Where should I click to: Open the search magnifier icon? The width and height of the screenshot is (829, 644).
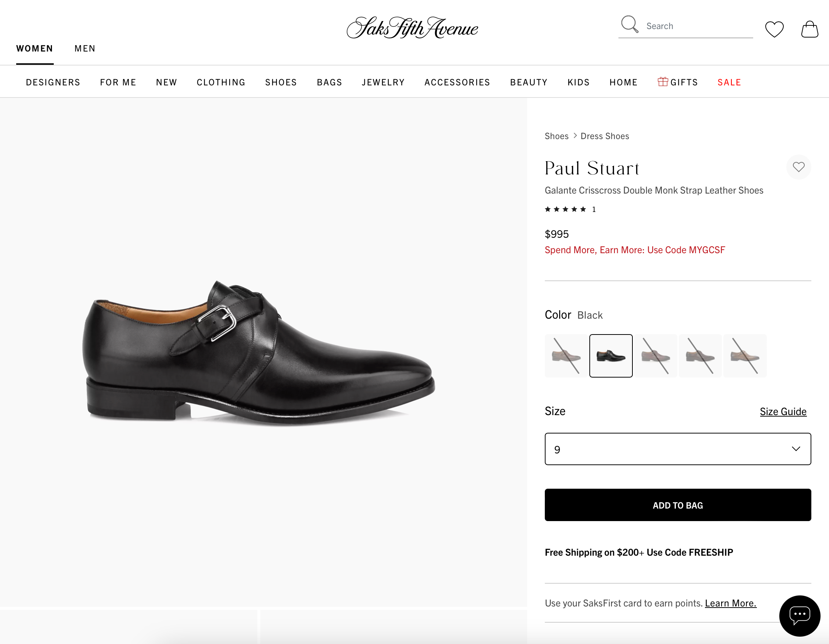tap(630, 24)
